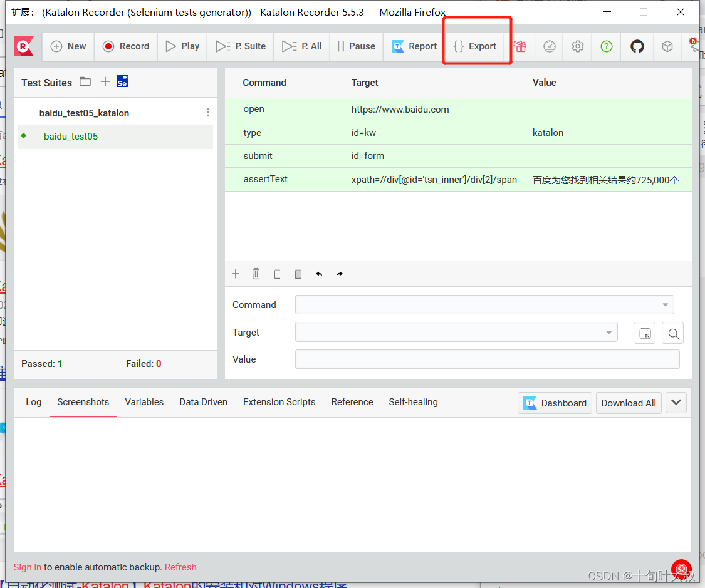Click the Target column header
The width and height of the screenshot is (705, 588).
pyautogui.click(x=365, y=83)
